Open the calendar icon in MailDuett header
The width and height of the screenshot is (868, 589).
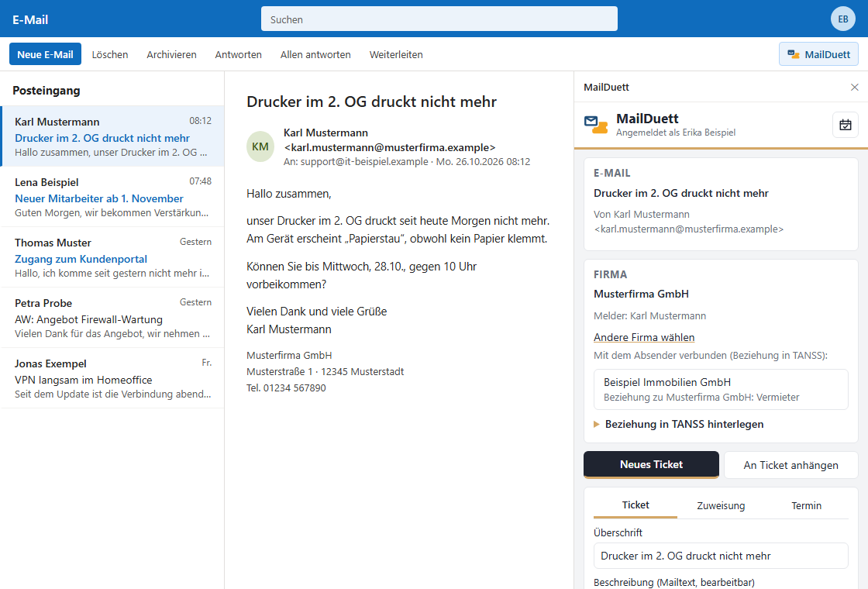tap(846, 125)
